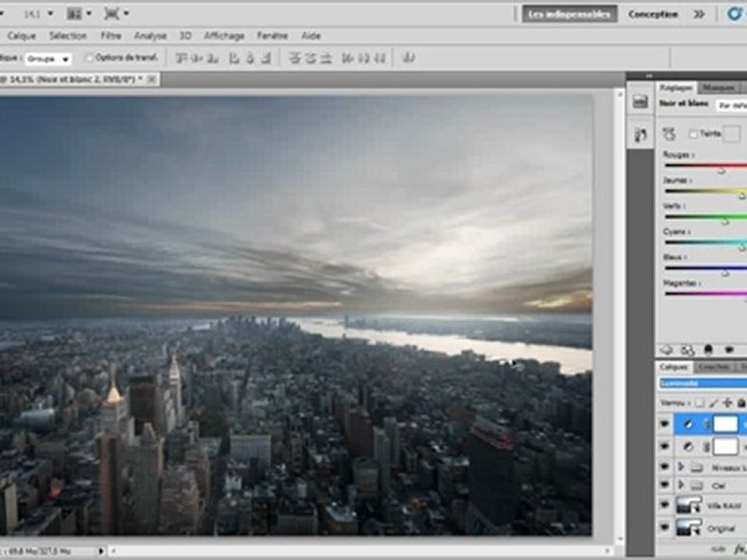Enable the Teinte checkbox
Screen dimensions: 747x560
click(693, 135)
